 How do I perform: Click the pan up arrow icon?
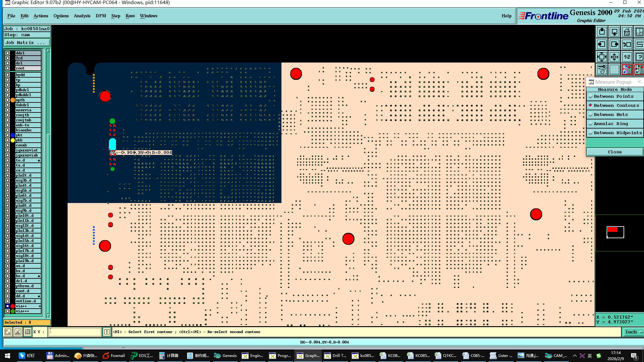[x=602, y=32]
